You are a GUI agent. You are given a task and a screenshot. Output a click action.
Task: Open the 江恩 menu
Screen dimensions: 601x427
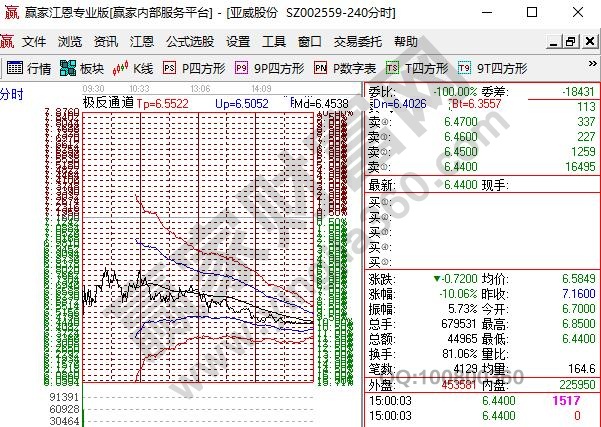point(141,42)
